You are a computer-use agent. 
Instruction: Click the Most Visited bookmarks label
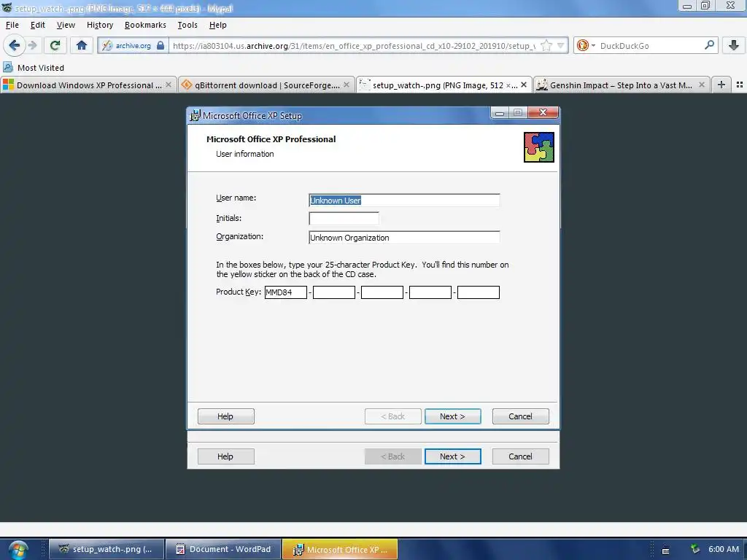pyautogui.click(x=41, y=68)
